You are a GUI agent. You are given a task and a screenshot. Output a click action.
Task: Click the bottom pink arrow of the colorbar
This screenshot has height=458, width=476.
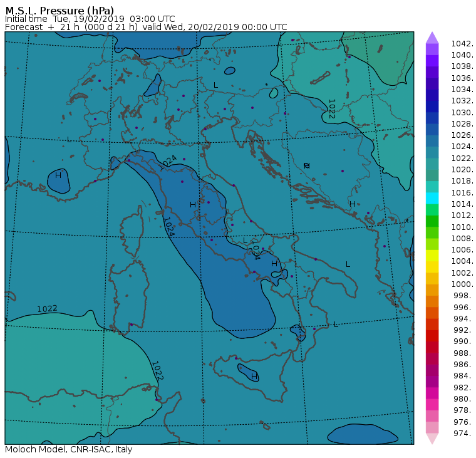coord(432,439)
